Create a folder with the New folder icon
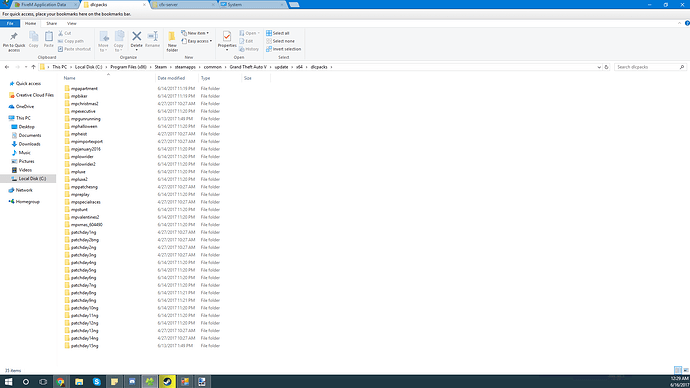The width and height of the screenshot is (690, 388). [172, 36]
